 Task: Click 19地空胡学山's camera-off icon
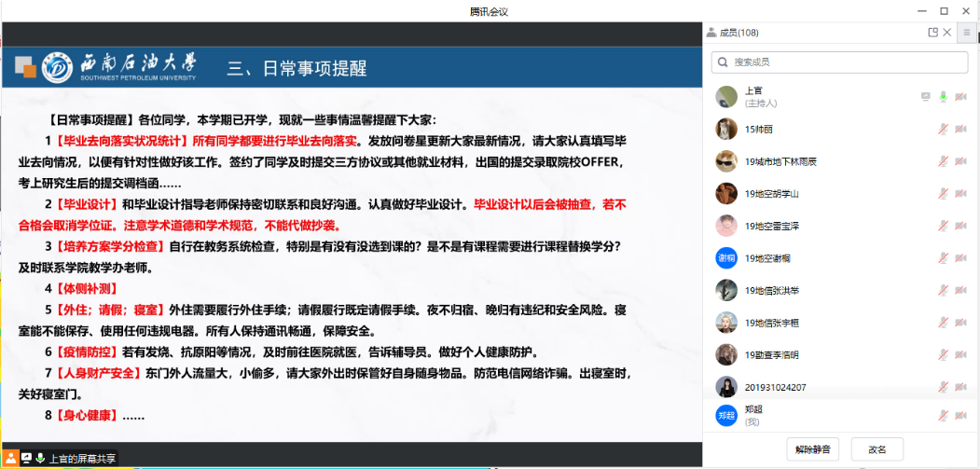pos(960,194)
